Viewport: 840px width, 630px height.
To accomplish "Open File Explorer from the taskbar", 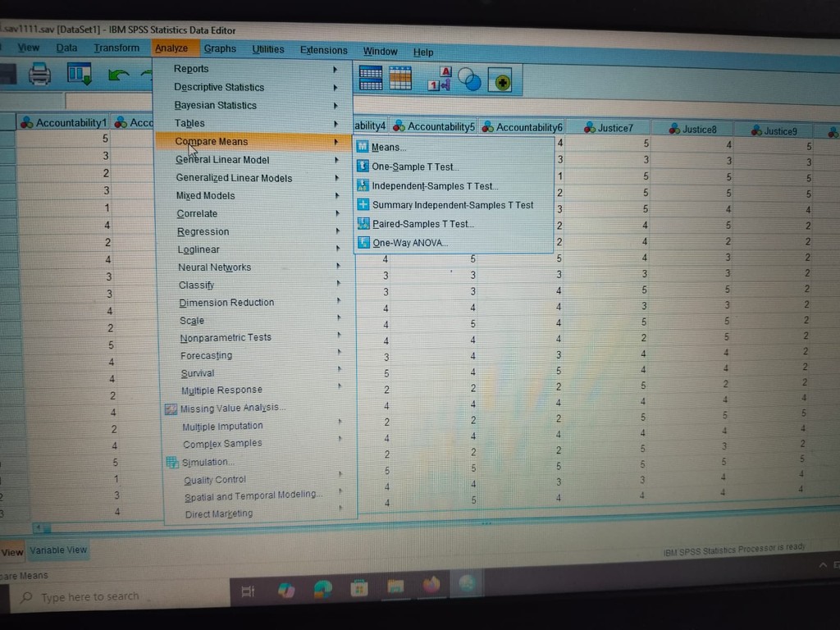I will pyautogui.click(x=395, y=586).
